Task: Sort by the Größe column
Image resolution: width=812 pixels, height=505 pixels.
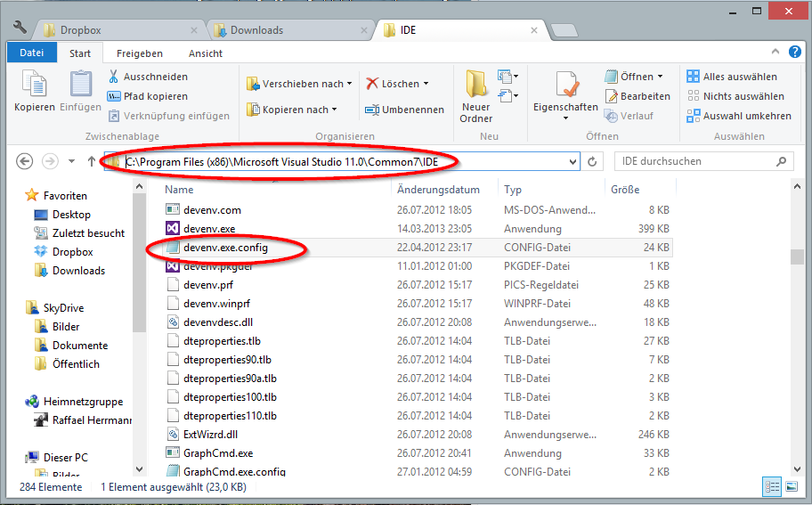Action: [x=625, y=190]
